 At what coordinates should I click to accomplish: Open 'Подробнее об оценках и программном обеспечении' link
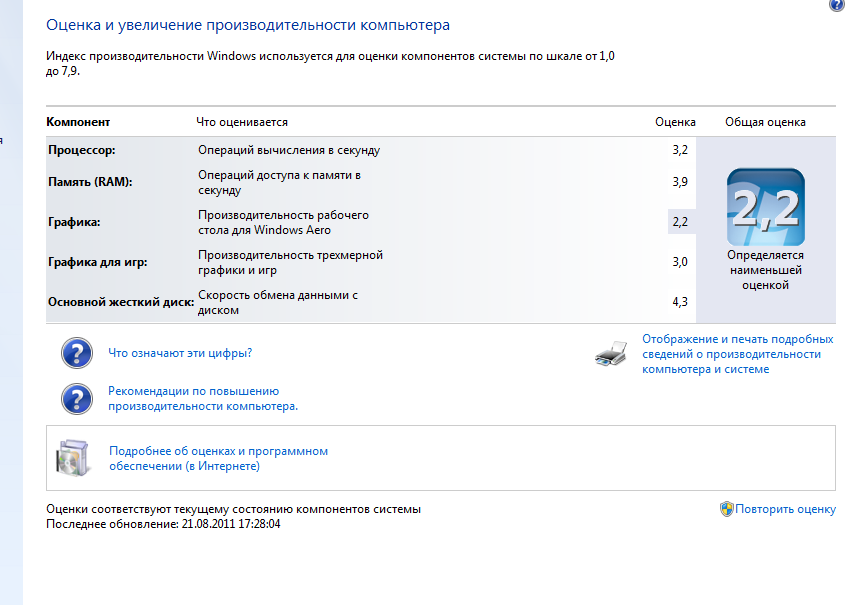[x=219, y=458]
